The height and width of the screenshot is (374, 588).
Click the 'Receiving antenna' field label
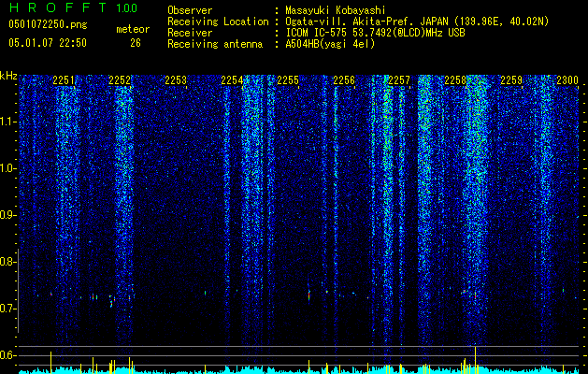click(x=215, y=44)
